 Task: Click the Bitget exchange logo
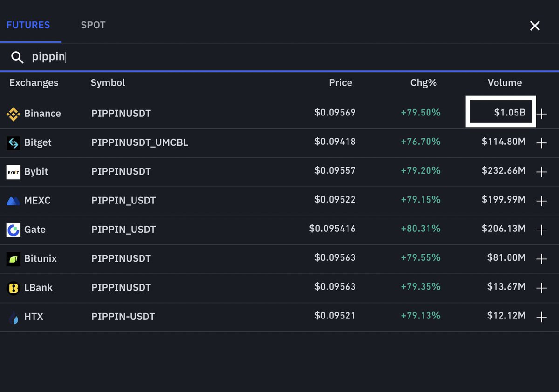[x=13, y=142]
